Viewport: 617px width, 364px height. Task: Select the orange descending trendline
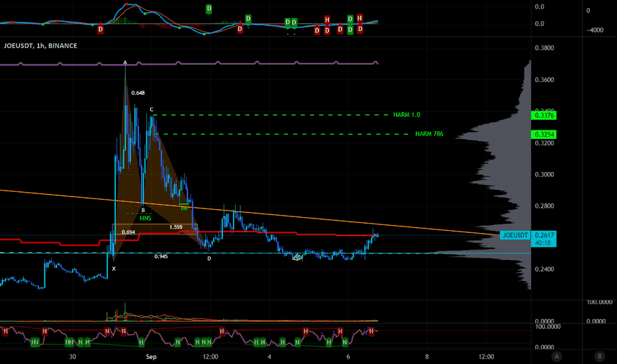(248, 212)
